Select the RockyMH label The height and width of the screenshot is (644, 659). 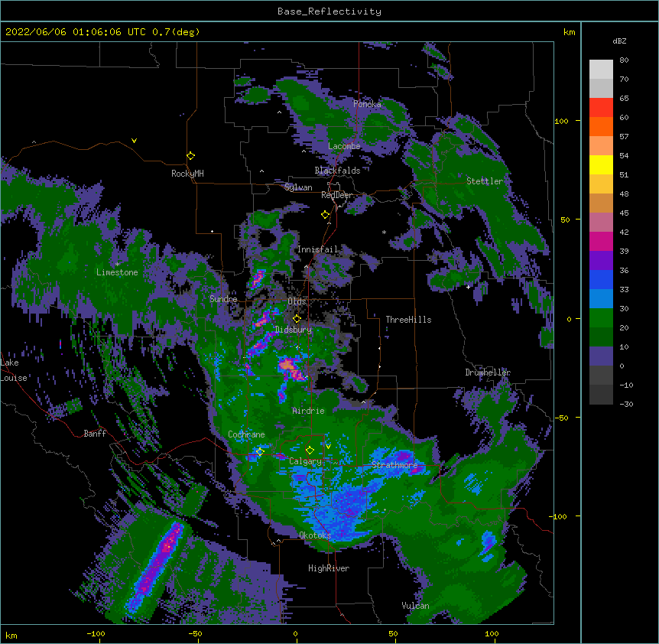click(x=187, y=174)
